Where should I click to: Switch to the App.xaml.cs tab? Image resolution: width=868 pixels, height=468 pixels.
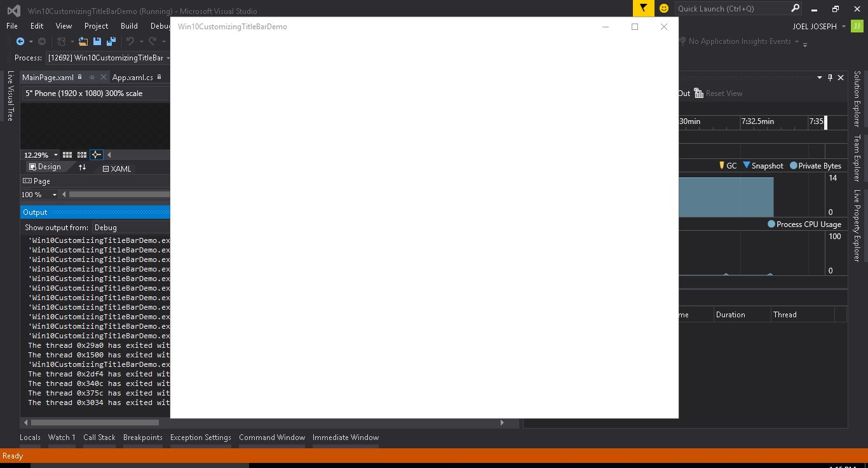point(133,78)
